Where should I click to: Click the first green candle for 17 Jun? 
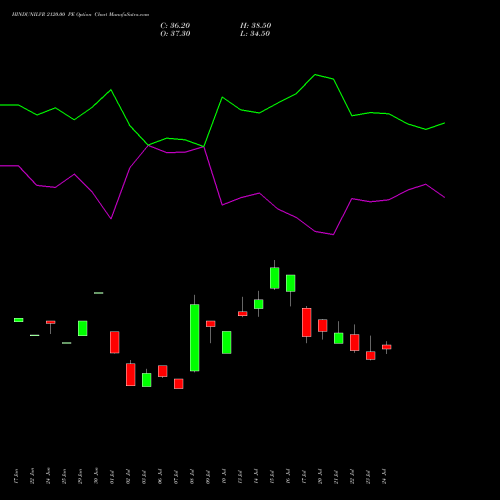19,320
